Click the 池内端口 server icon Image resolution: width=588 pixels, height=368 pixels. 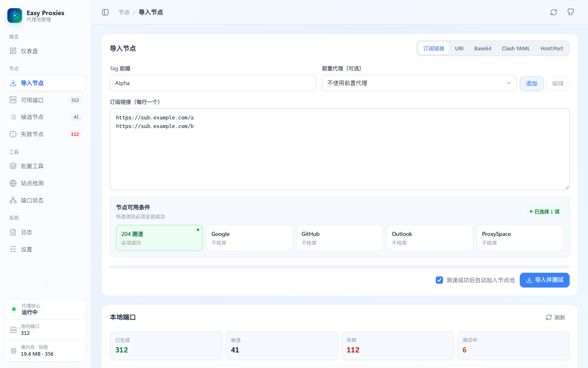[13, 330]
